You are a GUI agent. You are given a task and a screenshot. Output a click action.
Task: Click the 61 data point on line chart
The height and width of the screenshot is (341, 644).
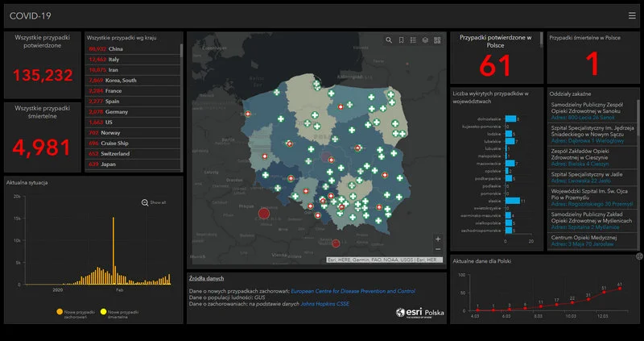click(619, 289)
